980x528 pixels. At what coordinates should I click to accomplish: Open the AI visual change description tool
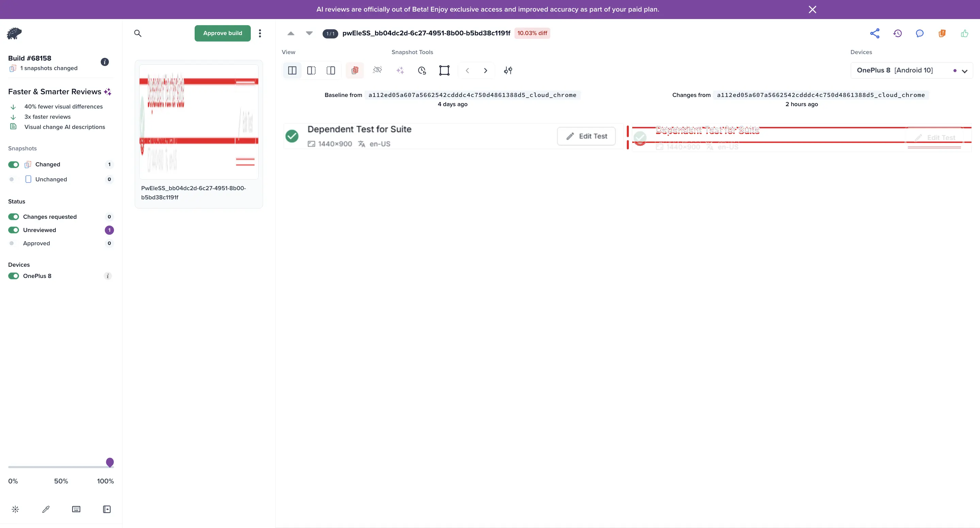[x=400, y=70]
